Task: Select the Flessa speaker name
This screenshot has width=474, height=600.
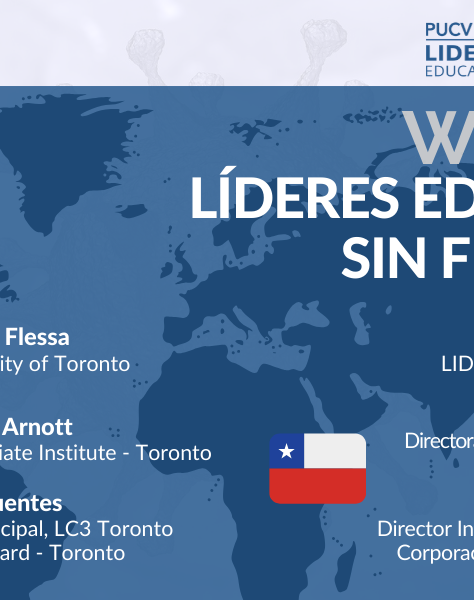Action: pyautogui.click(x=37, y=337)
